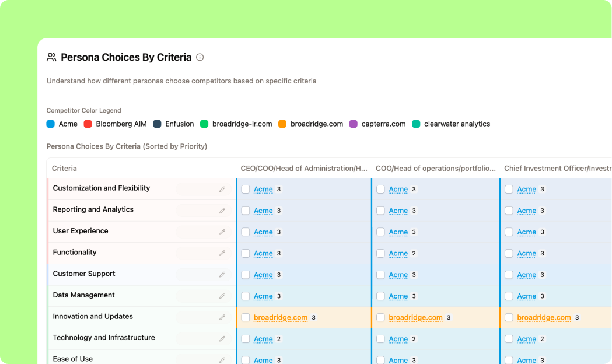Tick the Reporting and Analytics checkbox under COO/Head of operations
This screenshot has height=364, width=612.
point(380,211)
